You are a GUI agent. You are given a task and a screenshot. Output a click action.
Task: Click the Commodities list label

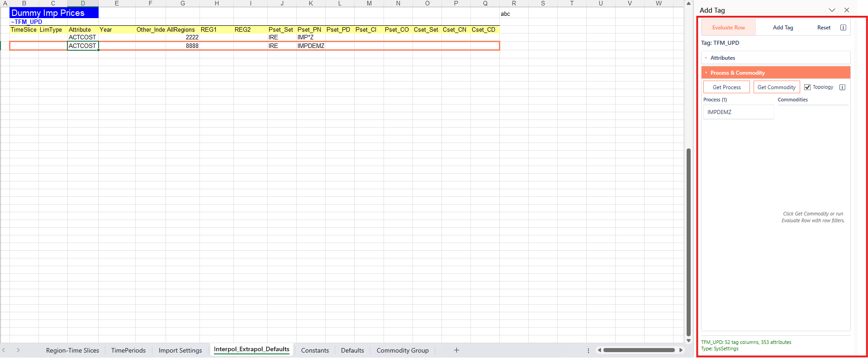tap(792, 100)
